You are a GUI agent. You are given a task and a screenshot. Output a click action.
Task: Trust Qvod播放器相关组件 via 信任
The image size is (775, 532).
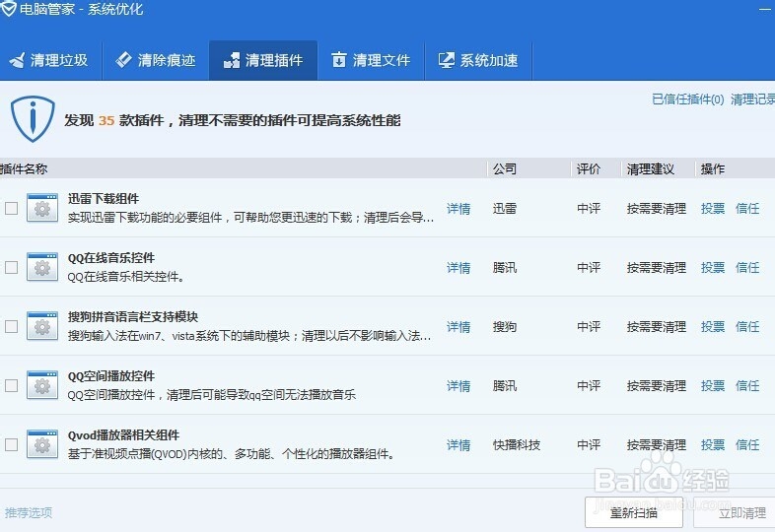pos(747,445)
